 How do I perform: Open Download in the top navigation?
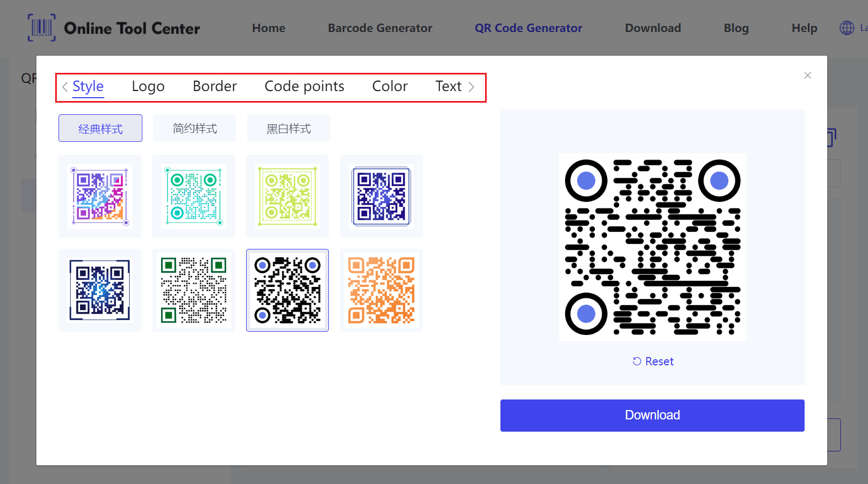(x=653, y=28)
